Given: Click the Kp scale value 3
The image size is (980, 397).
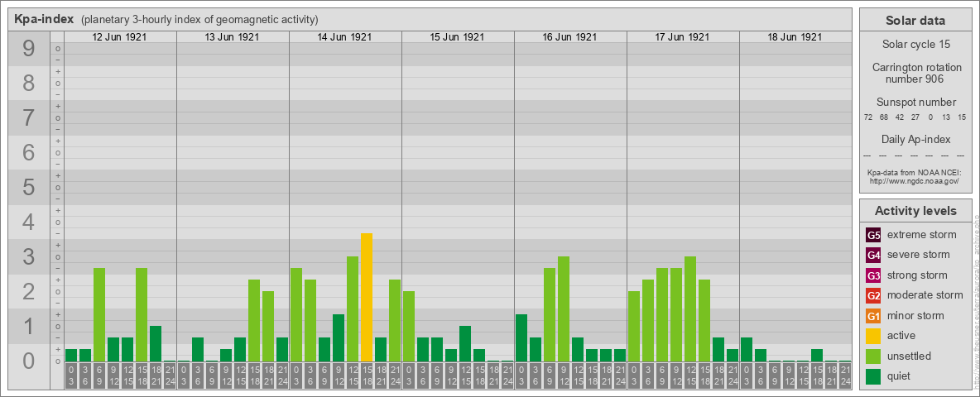Looking at the screenshot, I should [29, 256].
